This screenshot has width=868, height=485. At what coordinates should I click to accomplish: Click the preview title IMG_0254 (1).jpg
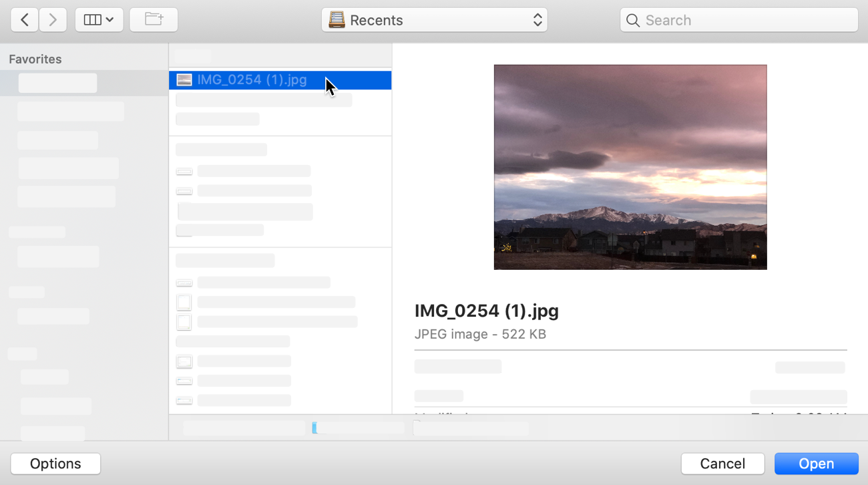tap(487, 311)
